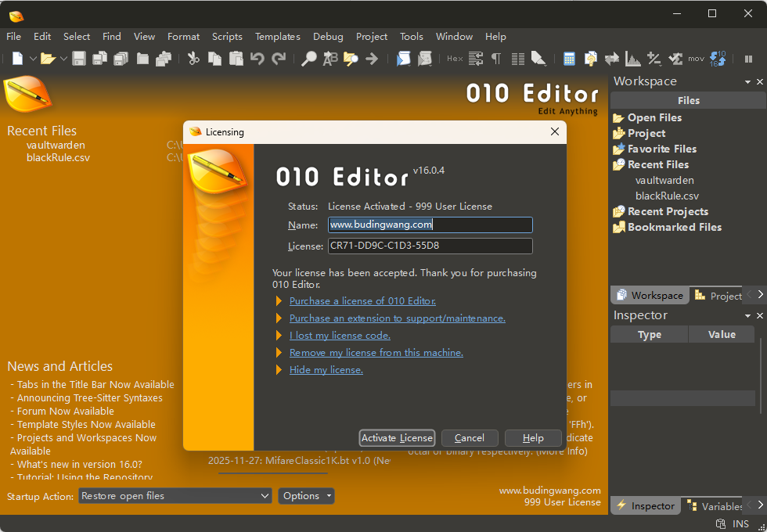Open blackRule.csv in Workspace Recent Files
The width and height of the screenshot is (767, 532).
point(667,196)
